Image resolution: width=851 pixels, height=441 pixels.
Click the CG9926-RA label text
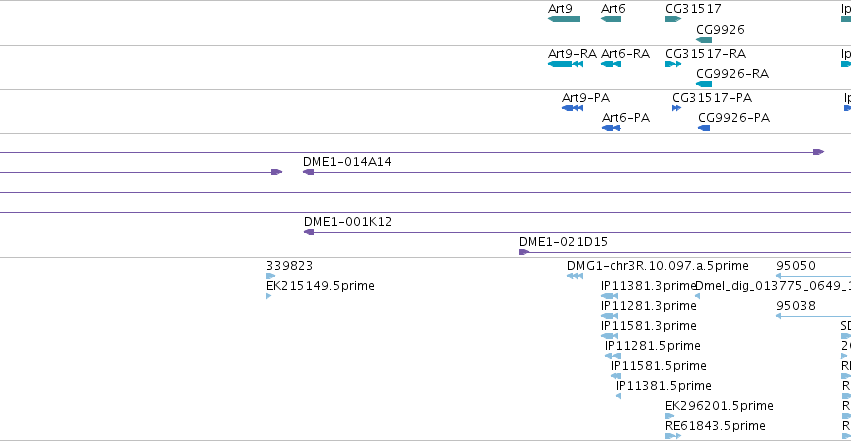[x=733, y=74]
